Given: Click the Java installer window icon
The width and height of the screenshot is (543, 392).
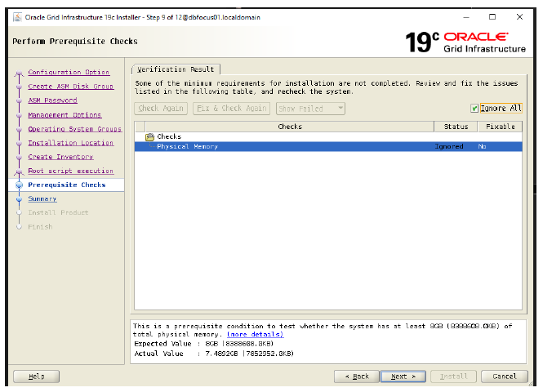Looking at the screenshot, I should point(17,17).
